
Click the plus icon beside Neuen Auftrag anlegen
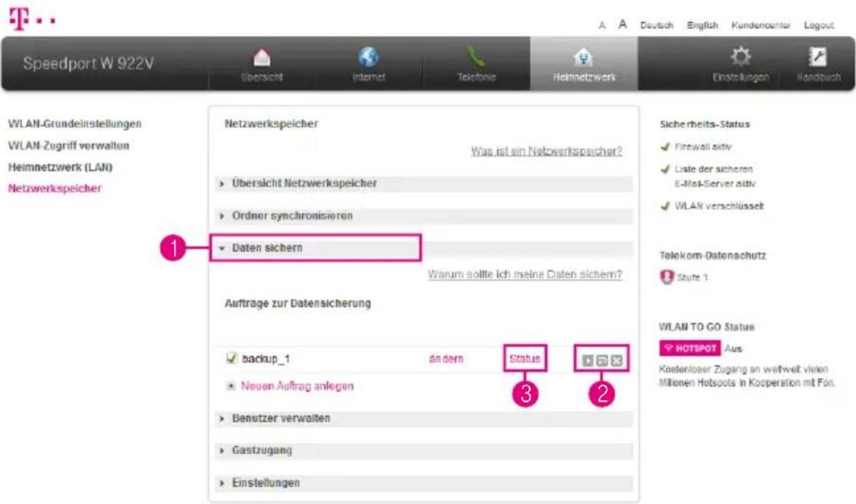tap(231, 386)
